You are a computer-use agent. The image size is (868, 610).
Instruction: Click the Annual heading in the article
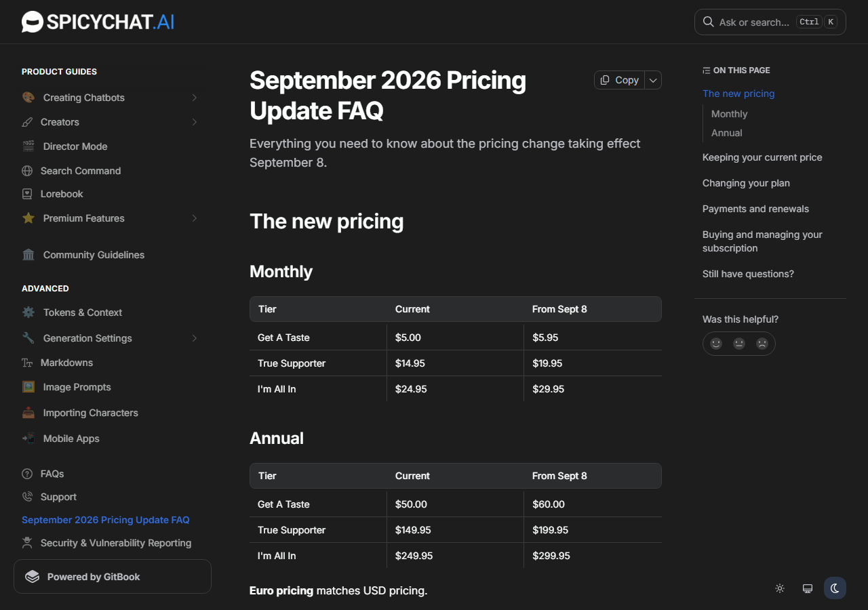(277, 439)
